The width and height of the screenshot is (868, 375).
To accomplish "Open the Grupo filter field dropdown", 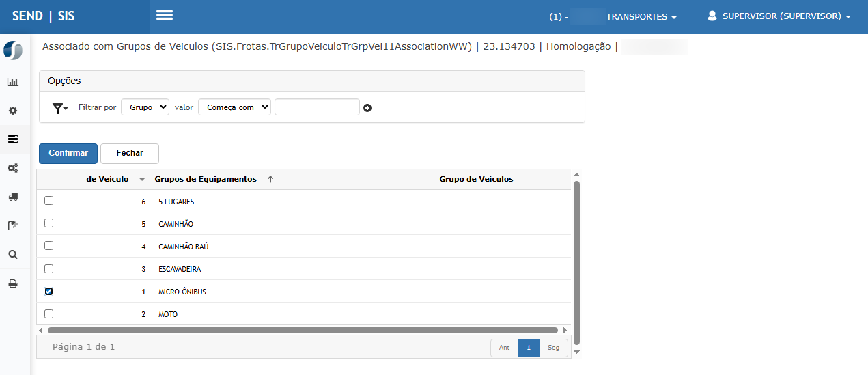I will coord(145,107).
